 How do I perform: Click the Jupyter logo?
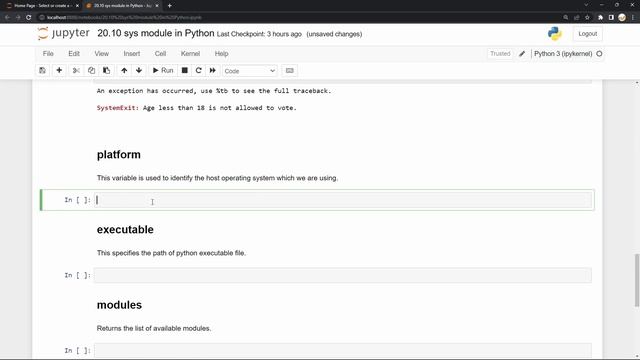point(64,33)
